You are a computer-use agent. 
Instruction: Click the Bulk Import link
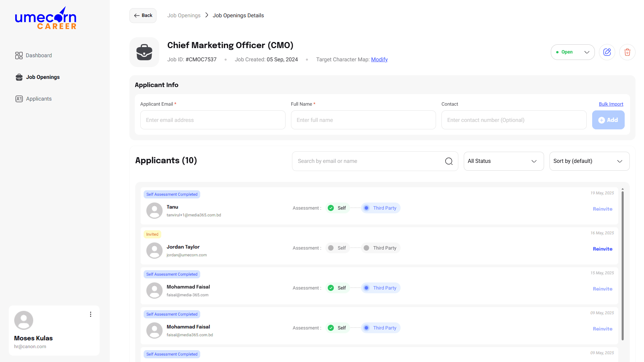click(x=611, y=104)
